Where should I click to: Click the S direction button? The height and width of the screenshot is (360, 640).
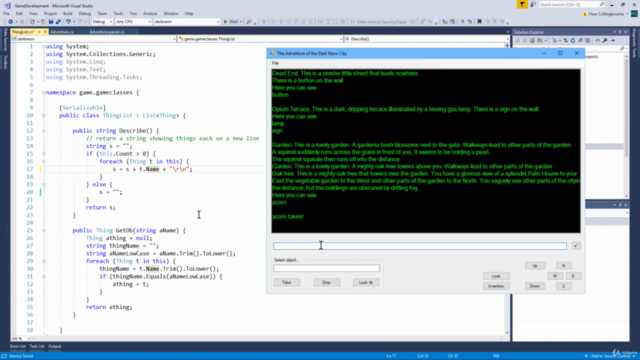pos(564,286)
